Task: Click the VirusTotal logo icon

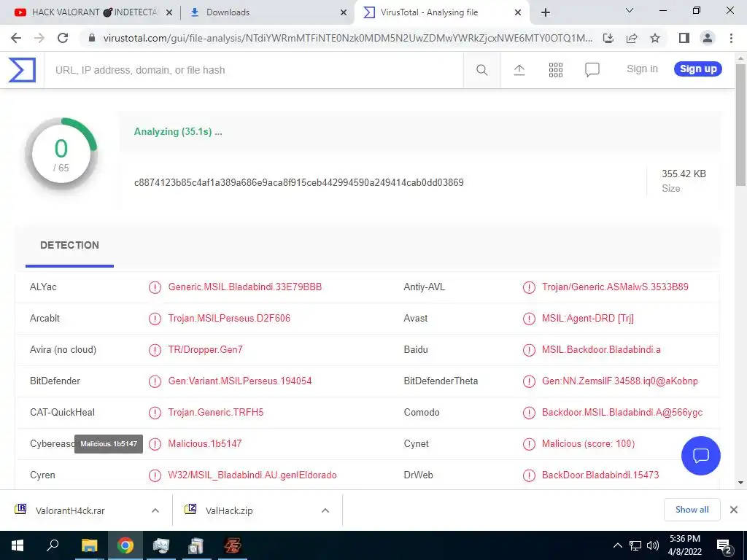Action: 22,70
